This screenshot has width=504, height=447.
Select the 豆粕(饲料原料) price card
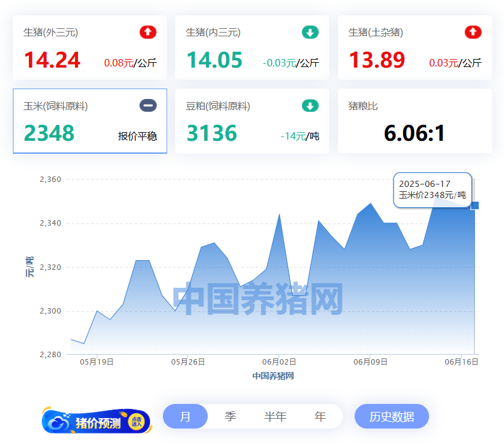[252, 121]
